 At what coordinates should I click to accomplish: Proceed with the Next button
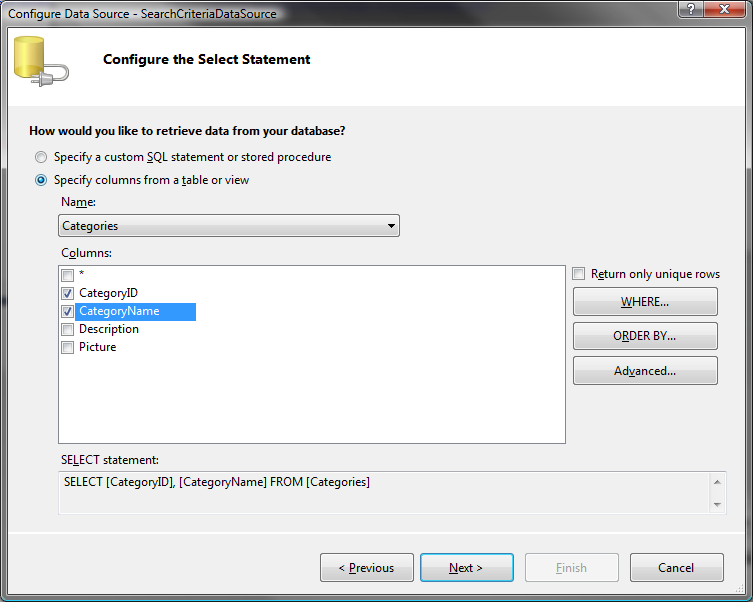(466, 567)
